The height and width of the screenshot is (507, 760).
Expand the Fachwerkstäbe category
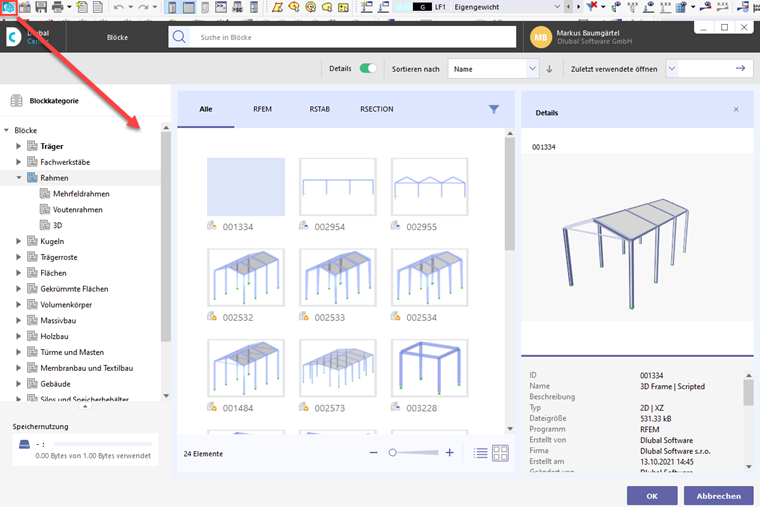(18, 162)
